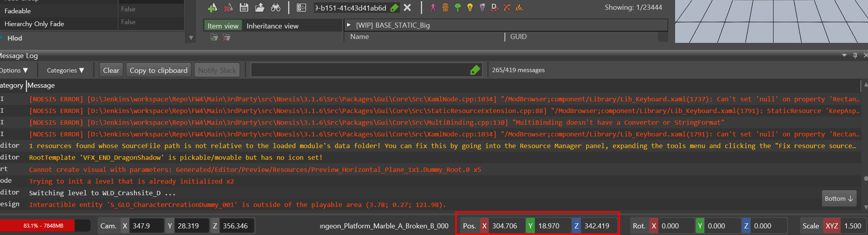Click the green tag in GUID filter
Screen dimensions: 868x235
point(394,8)
